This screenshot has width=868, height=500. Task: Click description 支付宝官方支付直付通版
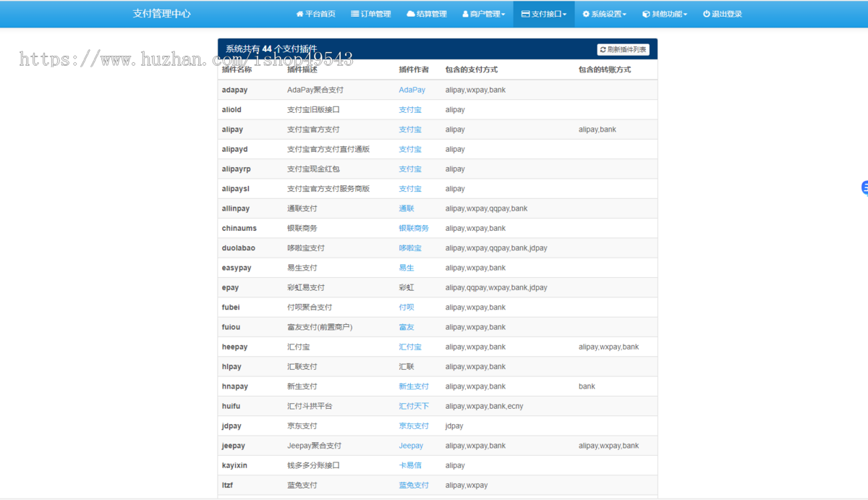tap(328, 150)
